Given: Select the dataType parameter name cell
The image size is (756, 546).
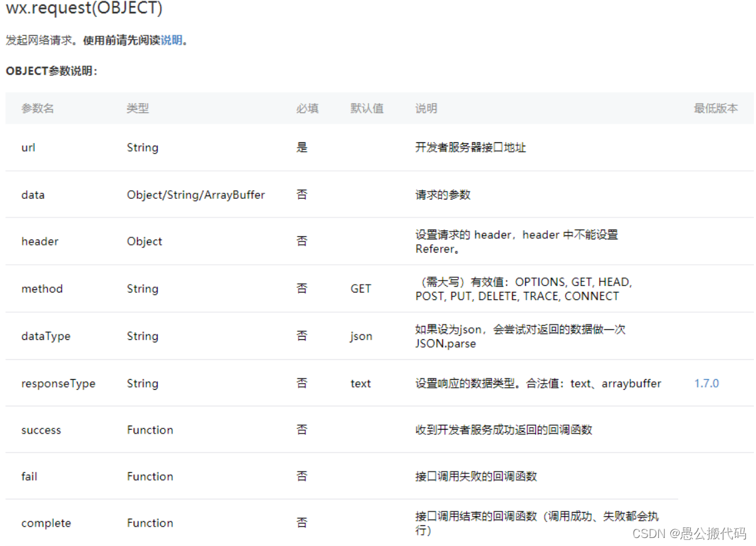Looking at the screenshot, I should tap(46, 337).
